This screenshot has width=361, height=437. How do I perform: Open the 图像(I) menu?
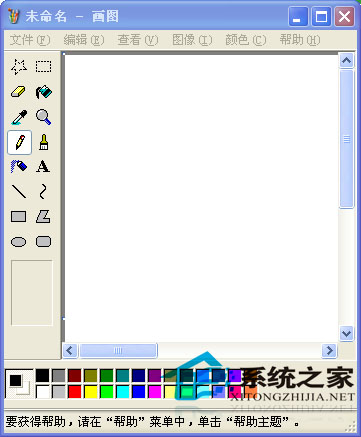[192, 40]
